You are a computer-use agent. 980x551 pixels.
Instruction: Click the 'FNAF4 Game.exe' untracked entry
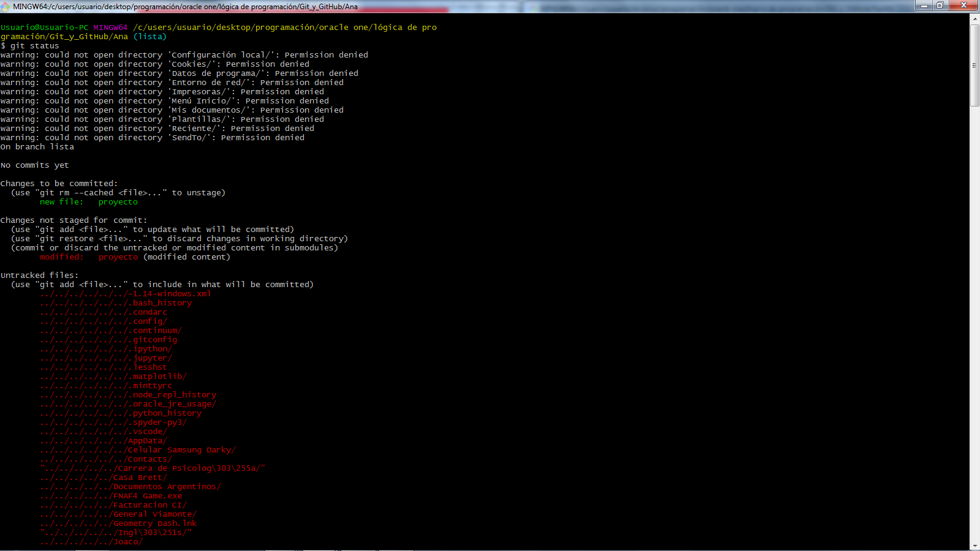click(x=111, y=496)
